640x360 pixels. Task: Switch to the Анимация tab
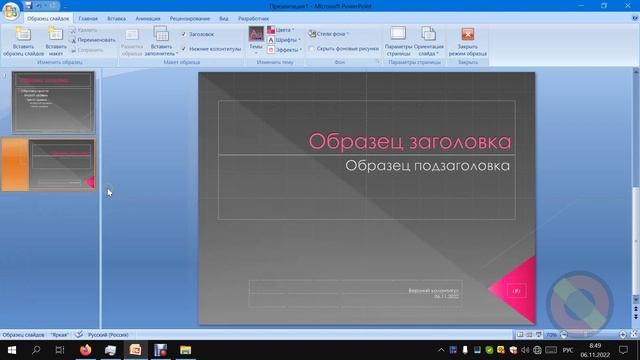(148, 18)
